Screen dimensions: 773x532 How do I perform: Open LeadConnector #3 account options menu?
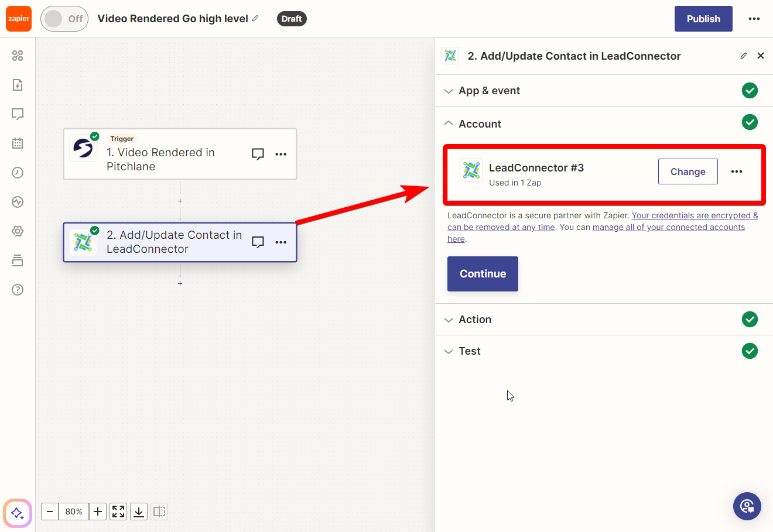(x=737, y=171)
